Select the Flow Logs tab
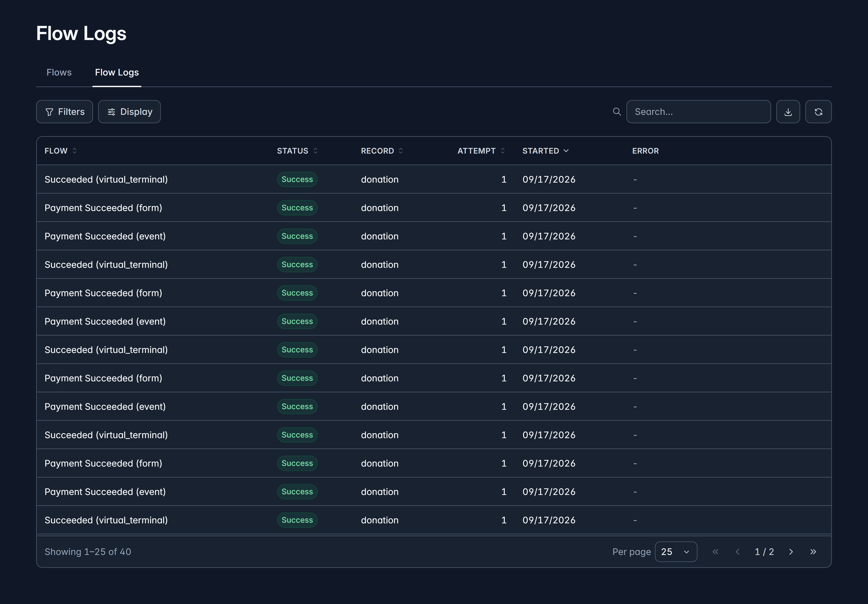Screen dimensions: 868x604 coord(117,72)
